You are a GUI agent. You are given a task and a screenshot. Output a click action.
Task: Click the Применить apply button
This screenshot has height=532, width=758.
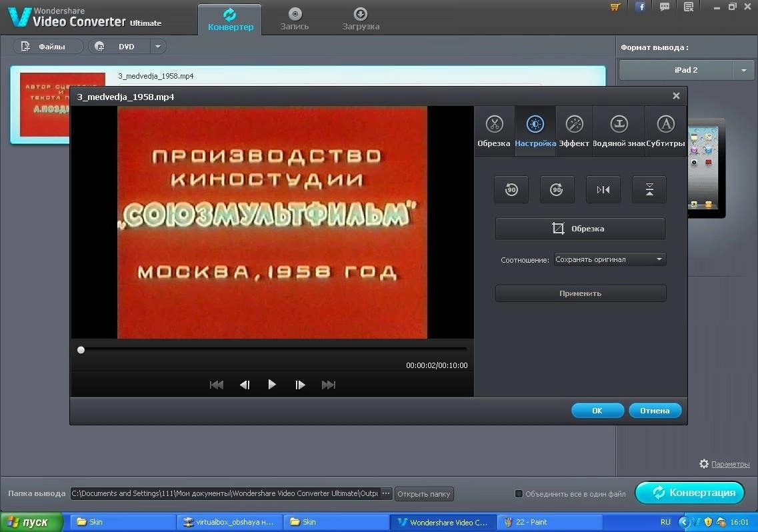coord(581,293)
